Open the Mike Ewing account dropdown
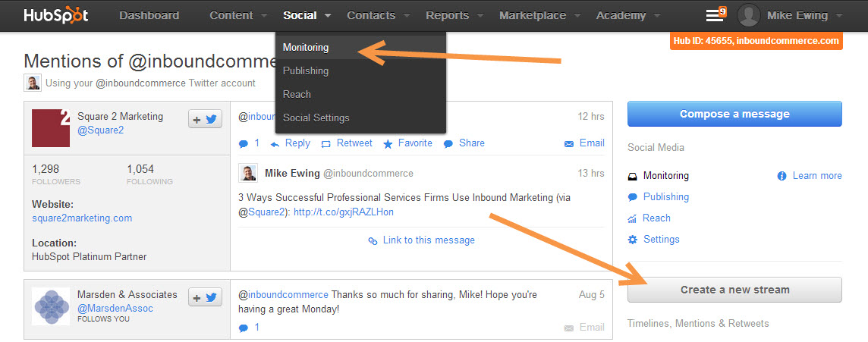The image size is (868, 342). coord(805,15)
